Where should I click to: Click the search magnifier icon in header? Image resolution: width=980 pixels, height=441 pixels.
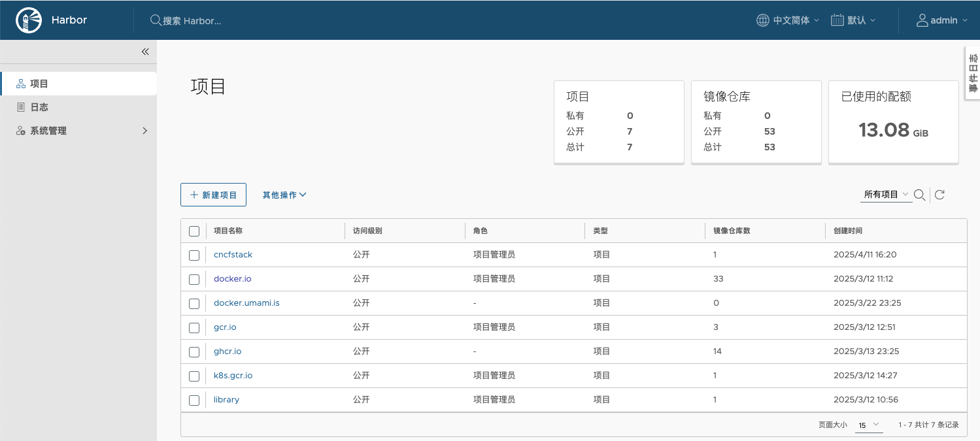[156, 20]
